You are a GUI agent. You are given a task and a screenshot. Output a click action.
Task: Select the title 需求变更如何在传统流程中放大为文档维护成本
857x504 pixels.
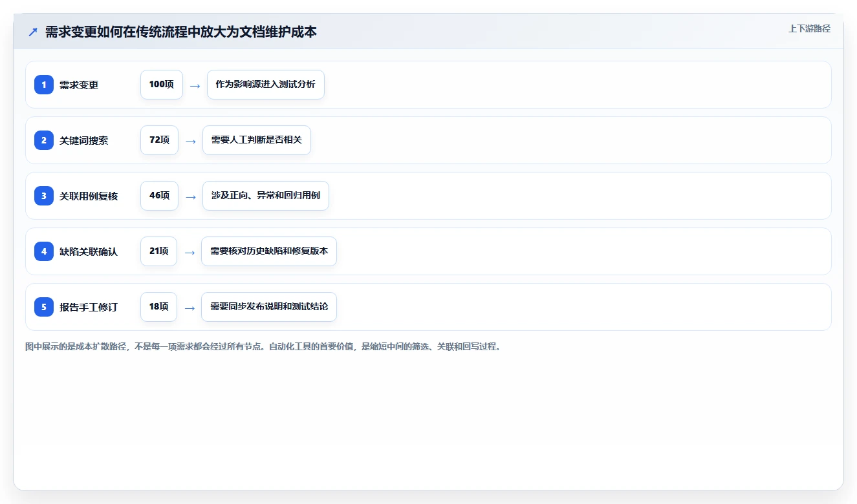coord(181,32)
